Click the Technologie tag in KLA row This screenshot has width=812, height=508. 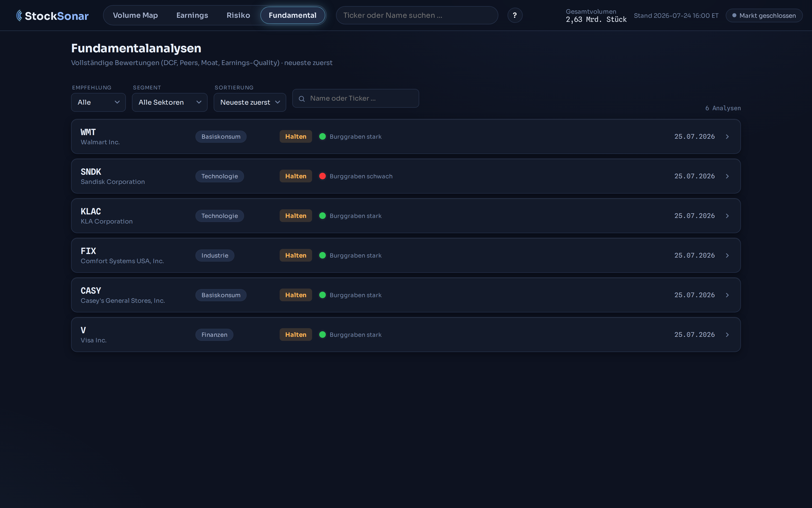[x=219, y=216]
